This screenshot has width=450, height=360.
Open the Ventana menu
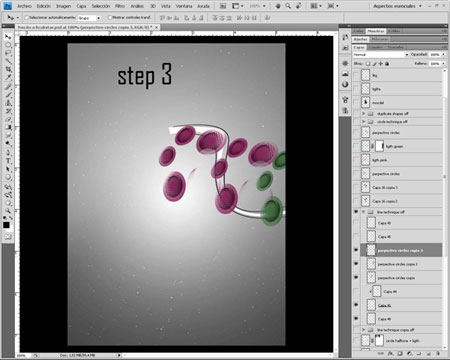pos(184,6)
